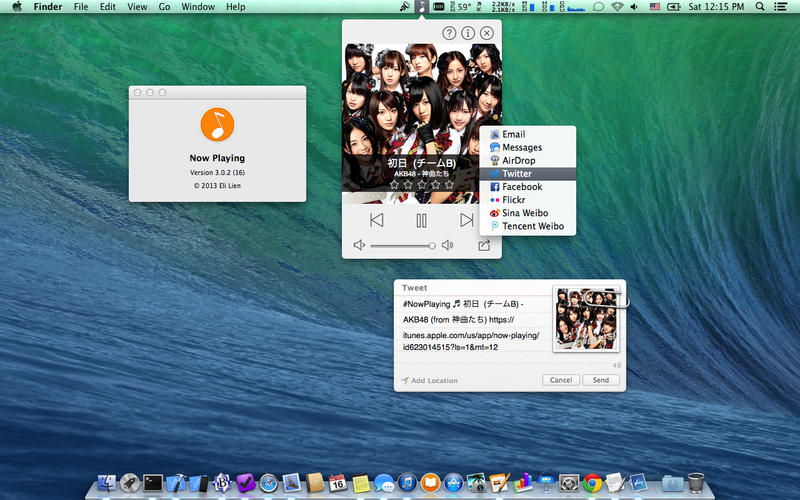Click the US flag input source icon
The width and height of the screenshot is (800, 500).
(655, 7)
